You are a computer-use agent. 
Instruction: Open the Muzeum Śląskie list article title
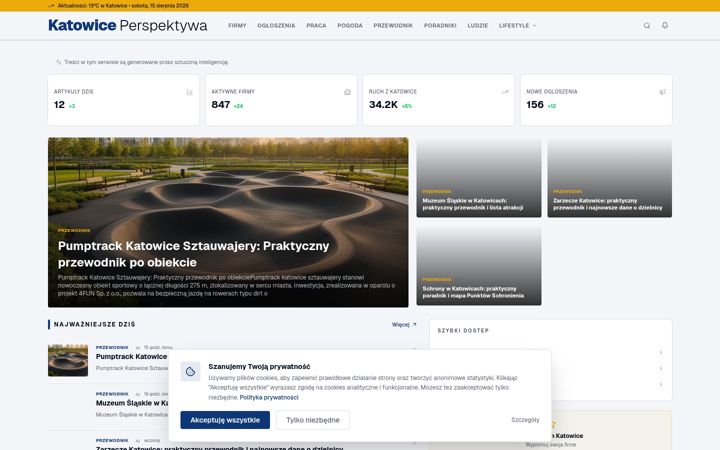[x=132, y=403]
